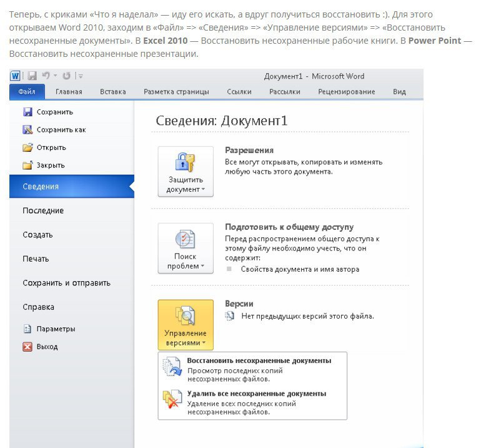This screenshot has height=448, width=481.
Task: Click the Сведения: Документ1 heading
Action: (222, 121)
